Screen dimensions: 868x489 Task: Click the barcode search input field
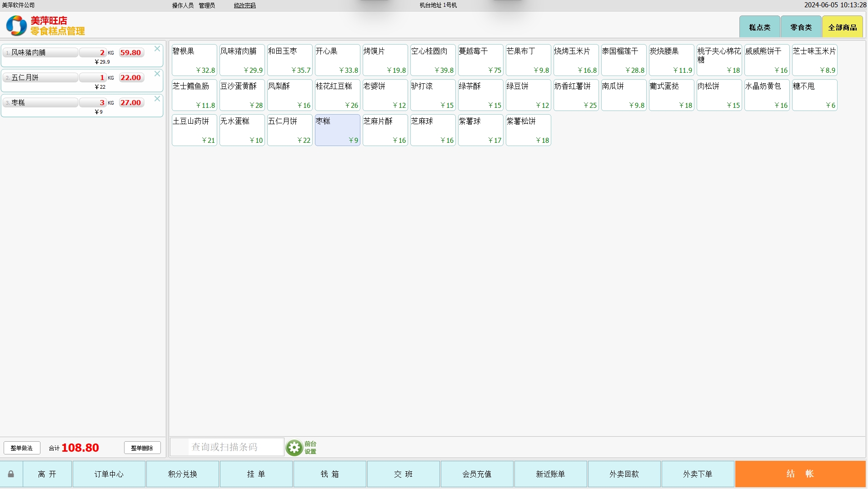click(235, 447)
